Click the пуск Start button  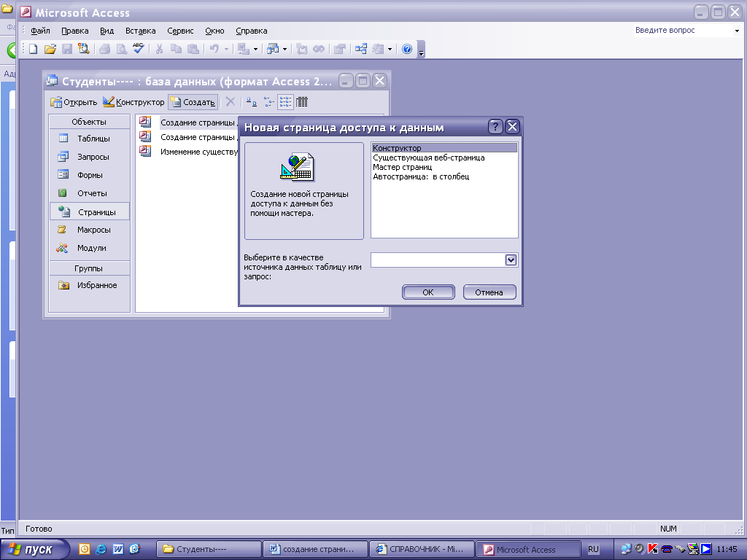pos(34,549)
